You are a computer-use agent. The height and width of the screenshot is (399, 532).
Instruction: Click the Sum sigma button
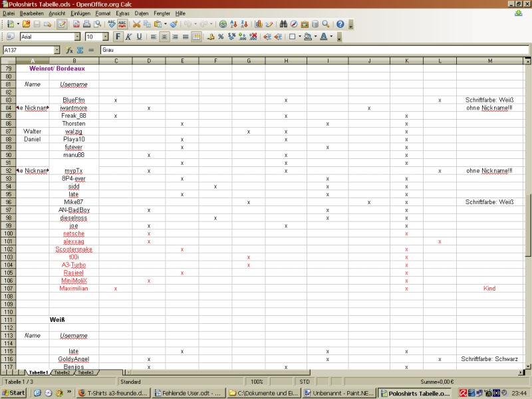80,51
